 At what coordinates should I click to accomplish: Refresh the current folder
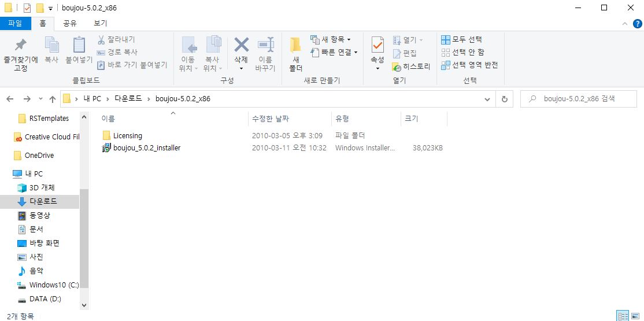click(505, 99)
